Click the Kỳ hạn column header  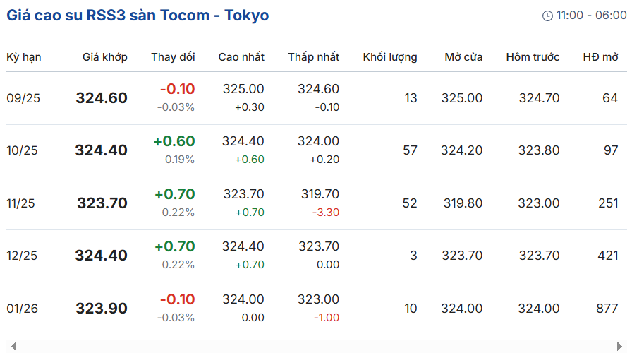tap(24, 57)
